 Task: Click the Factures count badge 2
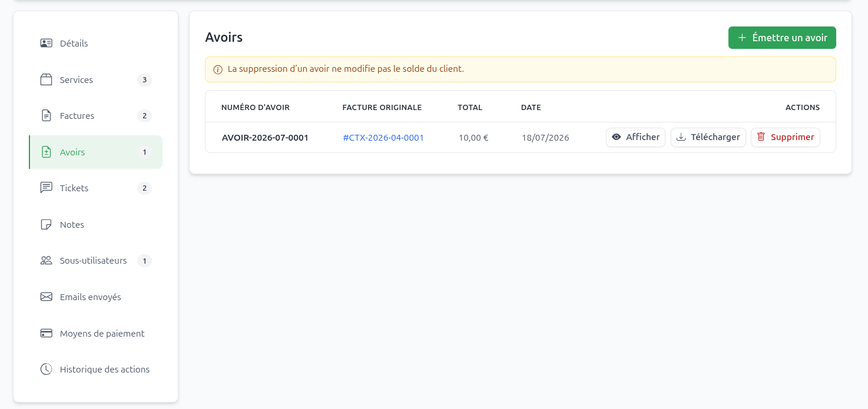tap(144, 116)
